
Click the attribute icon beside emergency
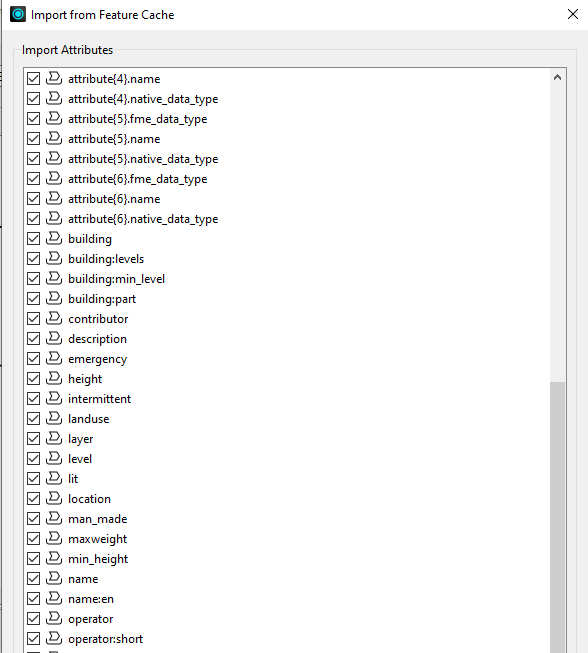pyautogui.click(x=54, y=358)
